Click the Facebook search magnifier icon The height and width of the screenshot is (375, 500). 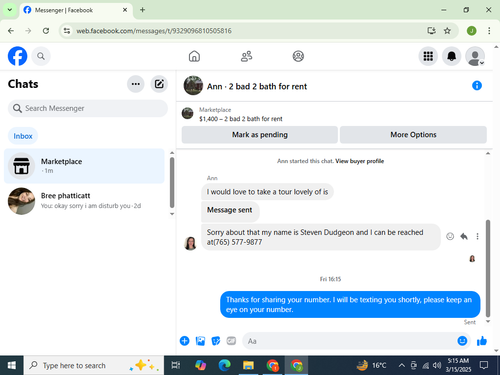[x=41, y=56]
